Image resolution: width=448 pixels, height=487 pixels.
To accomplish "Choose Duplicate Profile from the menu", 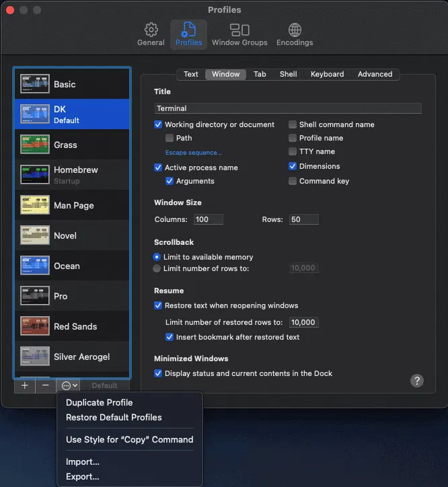I will pyautogui.click(x=100, y=402).
